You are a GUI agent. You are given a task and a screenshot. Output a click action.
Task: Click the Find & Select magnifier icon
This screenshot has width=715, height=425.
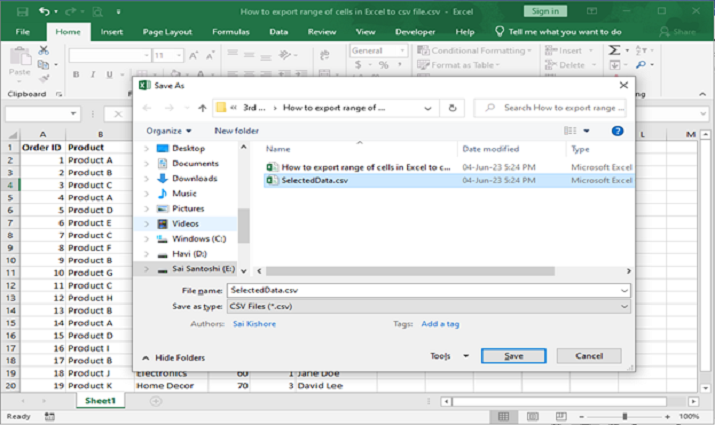[641, 65]
